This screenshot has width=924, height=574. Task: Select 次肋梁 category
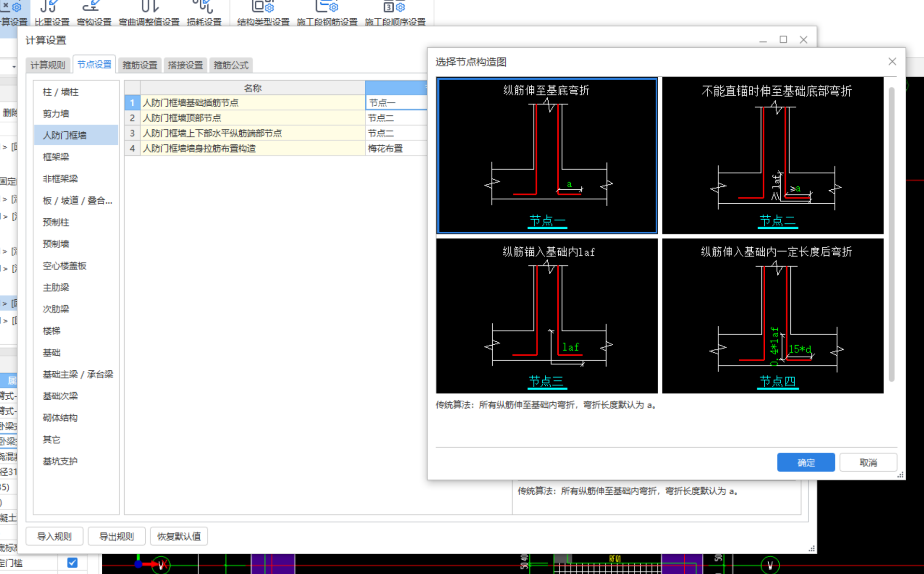click(76, 309)
